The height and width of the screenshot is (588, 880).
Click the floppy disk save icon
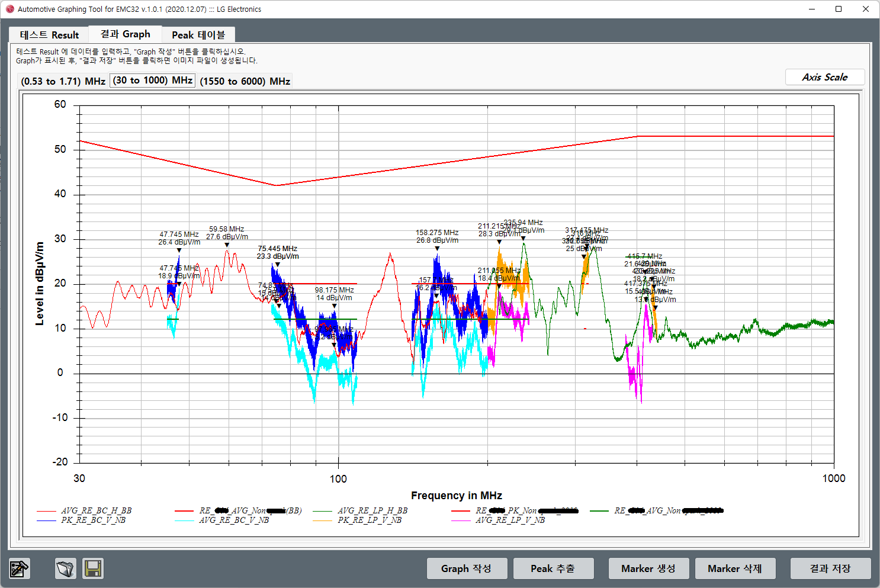(x=93, y=568)
